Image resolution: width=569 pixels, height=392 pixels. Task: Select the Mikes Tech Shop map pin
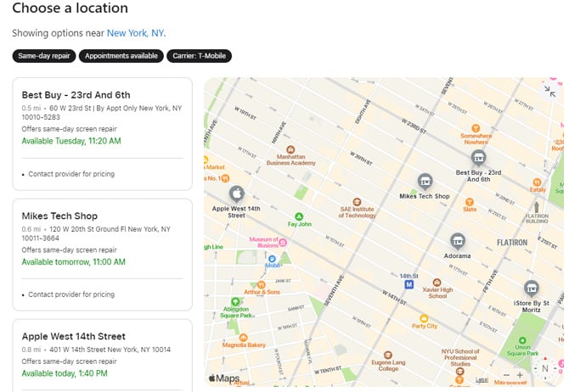[x=425, y=182]
